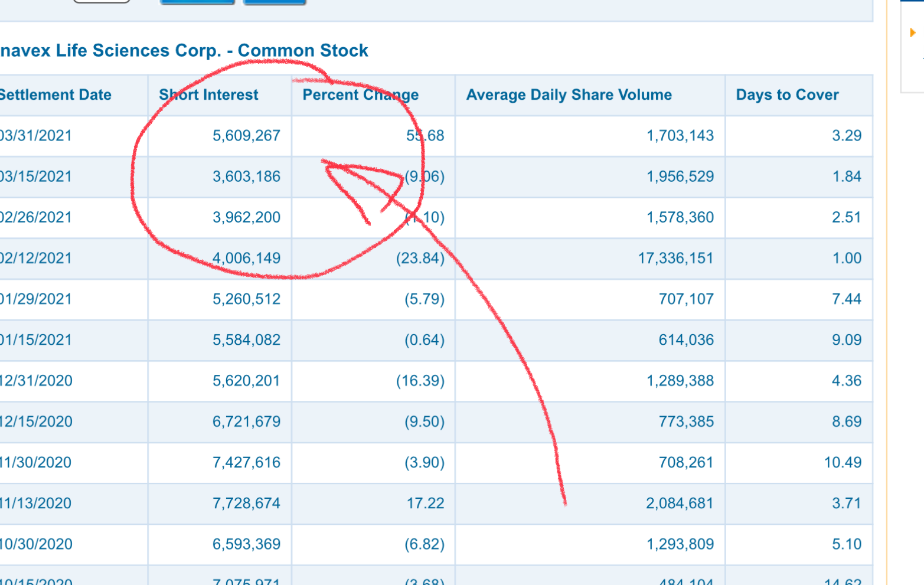Click the Settlement Date column header

[55, 94]
